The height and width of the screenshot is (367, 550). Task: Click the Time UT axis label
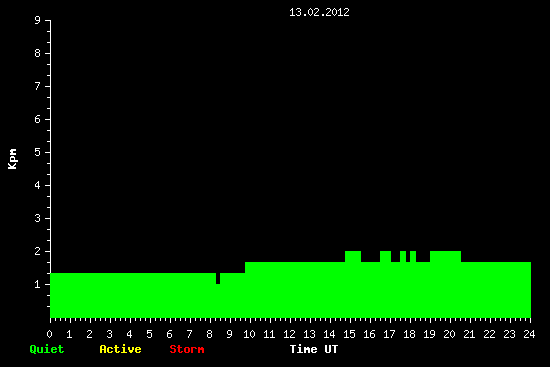click(x=314, y=349)
